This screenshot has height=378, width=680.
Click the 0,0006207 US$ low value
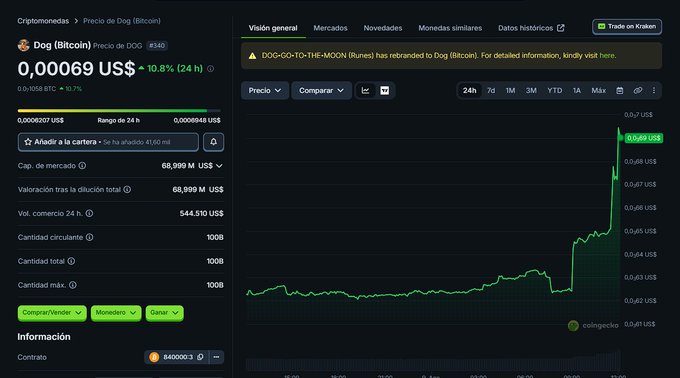(x=40, y=121)
